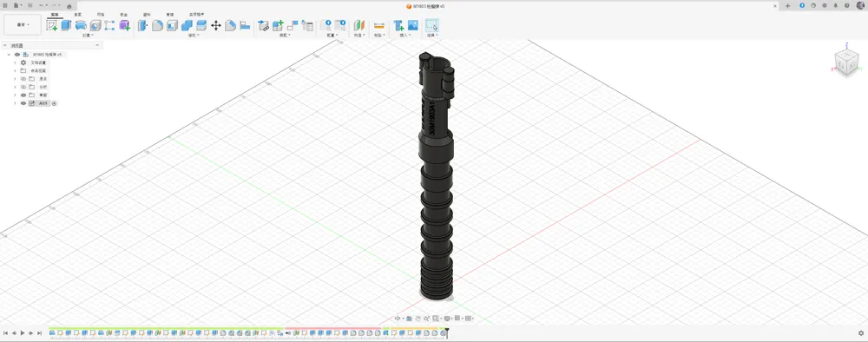
Task: Switch to the Surface ribbon tab
Action: pos(77,15)
